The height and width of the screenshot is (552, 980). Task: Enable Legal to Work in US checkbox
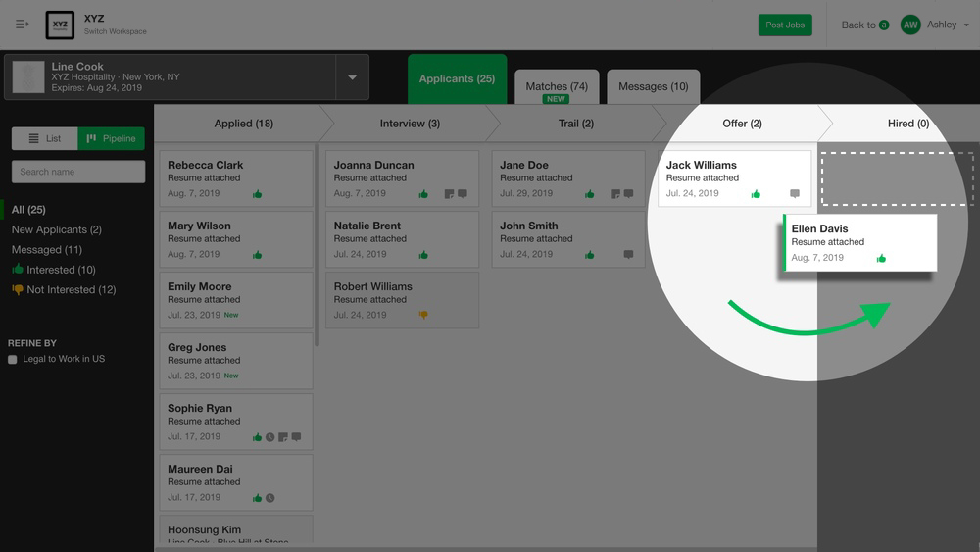12,360
